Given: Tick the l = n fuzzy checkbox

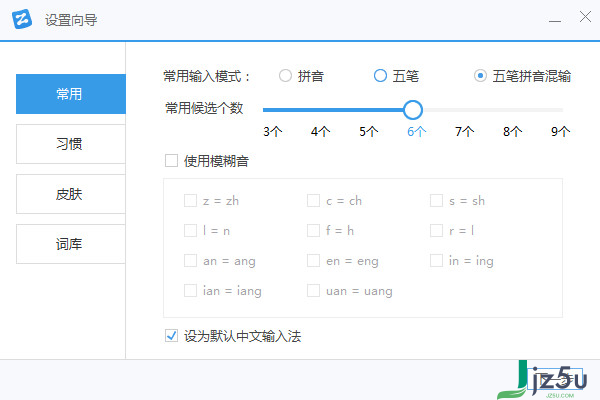Looking at the screenshot, I should 190,231.
